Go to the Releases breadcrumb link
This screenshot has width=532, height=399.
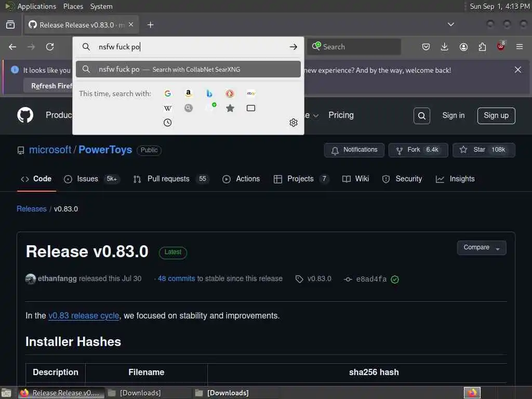click(x=32, y=209)
